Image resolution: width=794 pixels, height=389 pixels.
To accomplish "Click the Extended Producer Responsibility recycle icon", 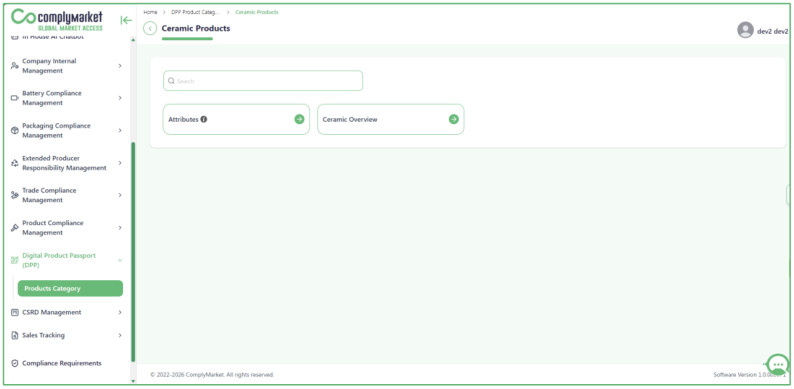I will coord(15,163).
